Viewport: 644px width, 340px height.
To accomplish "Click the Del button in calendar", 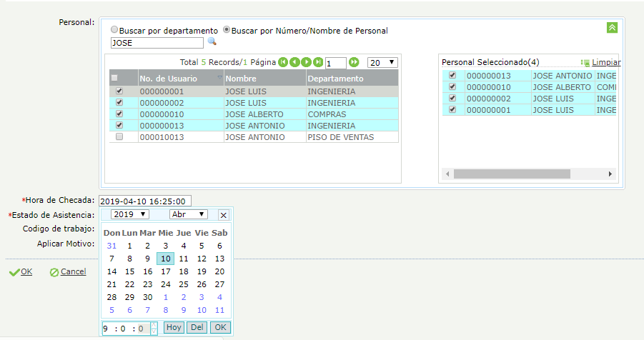I will [197, 327].
